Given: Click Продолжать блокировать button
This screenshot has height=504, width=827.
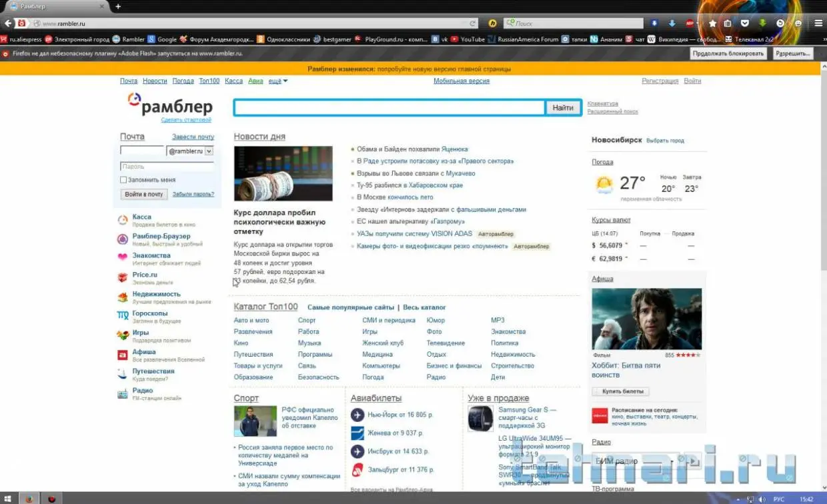Looking at the screenshot, I should pos(728,53).
